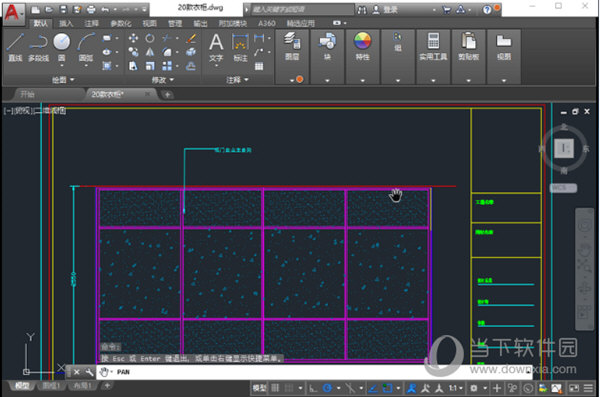Select the Text (文字) tool
The height and width of the screenshot is (397, 600).
[216, 47]
